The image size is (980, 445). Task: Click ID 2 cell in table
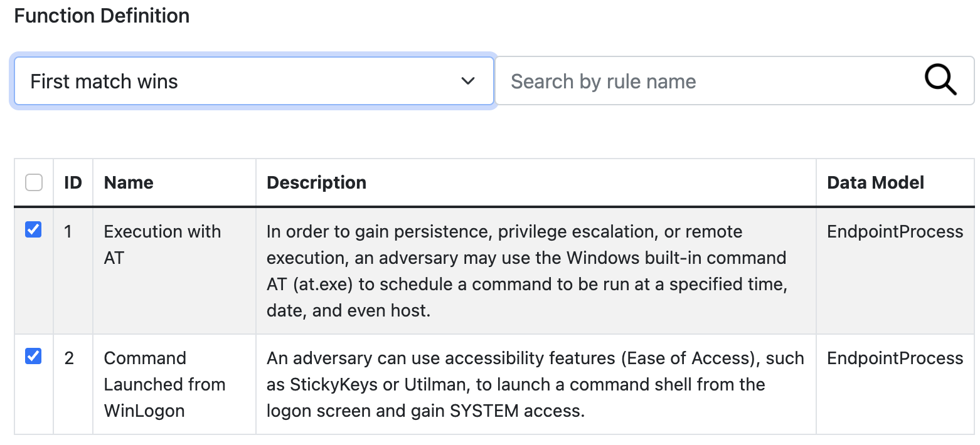coord(69,358)
